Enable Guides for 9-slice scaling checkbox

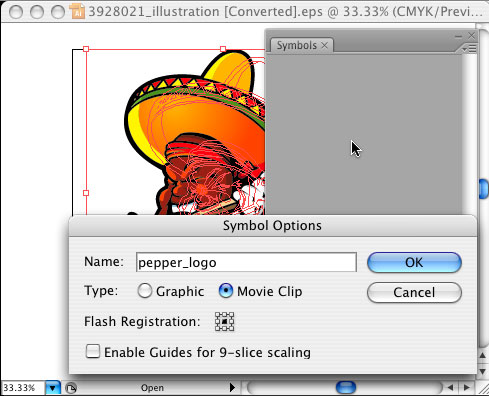click(x=93, y=351)
